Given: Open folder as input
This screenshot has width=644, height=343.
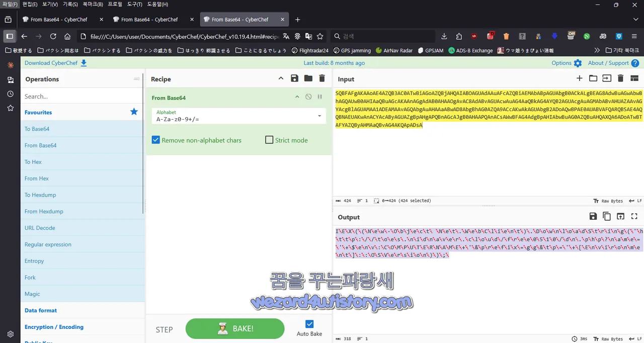Looking at the screenshot, I should click(593, 78).
